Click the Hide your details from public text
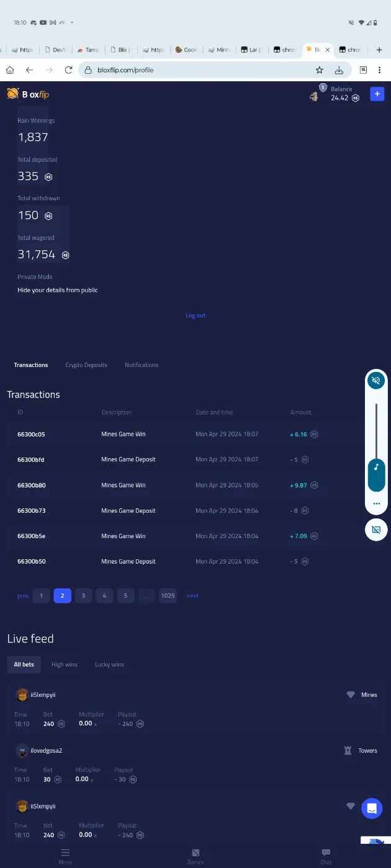The width and height of the screenshot is (391, 868). (58, 290)
